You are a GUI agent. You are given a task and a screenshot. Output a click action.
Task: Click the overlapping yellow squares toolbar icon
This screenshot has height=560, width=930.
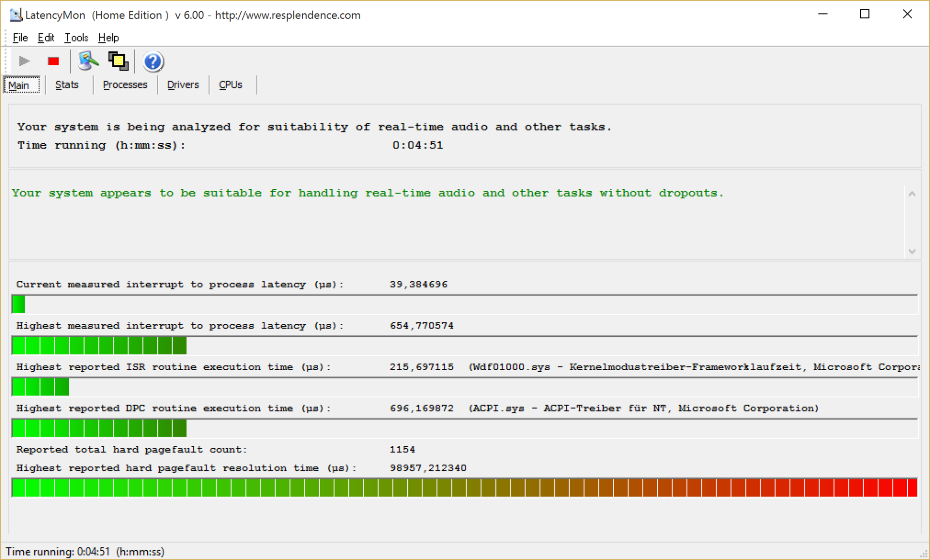118,61
